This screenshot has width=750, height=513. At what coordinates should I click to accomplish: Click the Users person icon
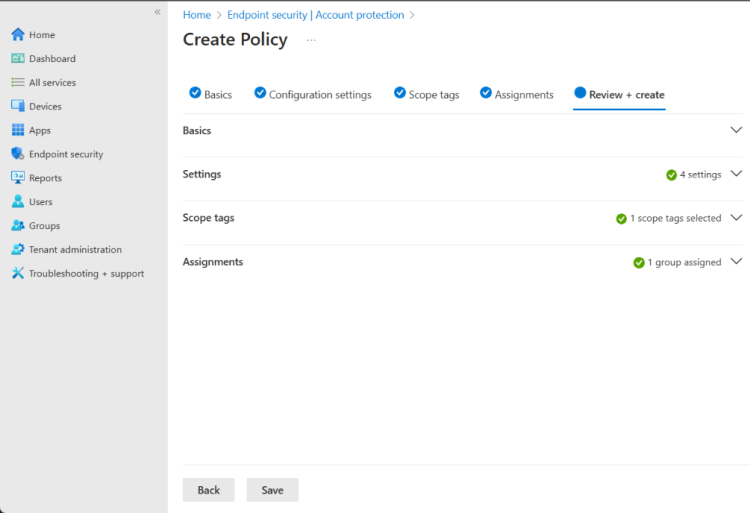coord(18,201)
